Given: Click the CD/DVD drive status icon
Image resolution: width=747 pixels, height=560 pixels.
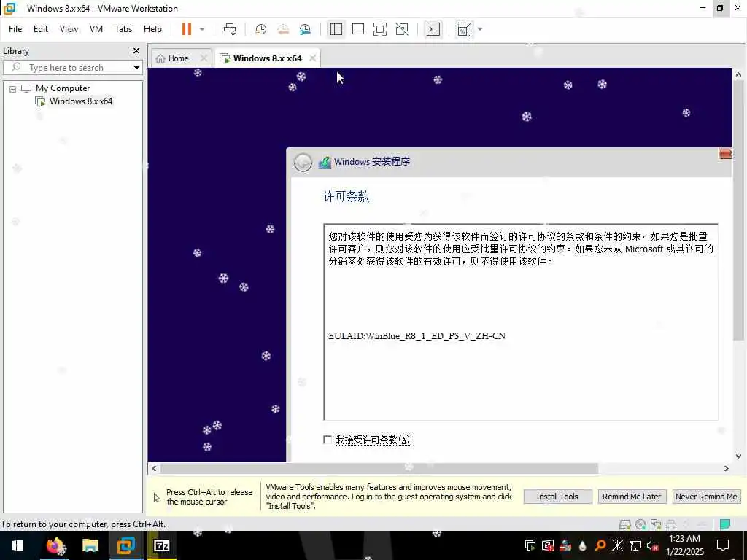Looking at the screenshot, I should click(x=640, y=525).
